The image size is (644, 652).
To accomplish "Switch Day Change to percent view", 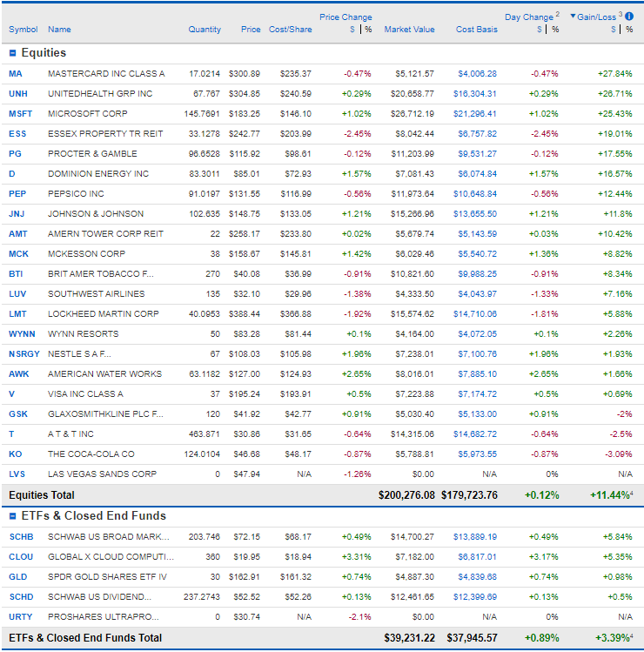I will (x=555, y=29).
